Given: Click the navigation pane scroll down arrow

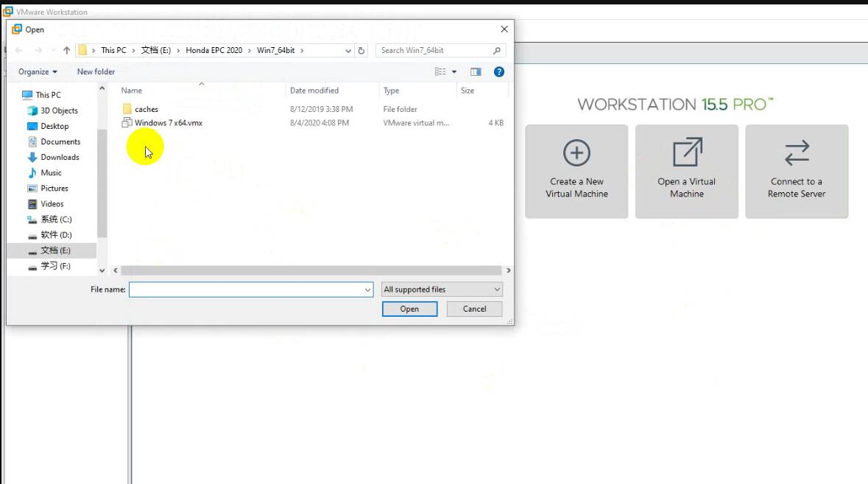Looking at the screenshot, I should (x=102, y=270).
